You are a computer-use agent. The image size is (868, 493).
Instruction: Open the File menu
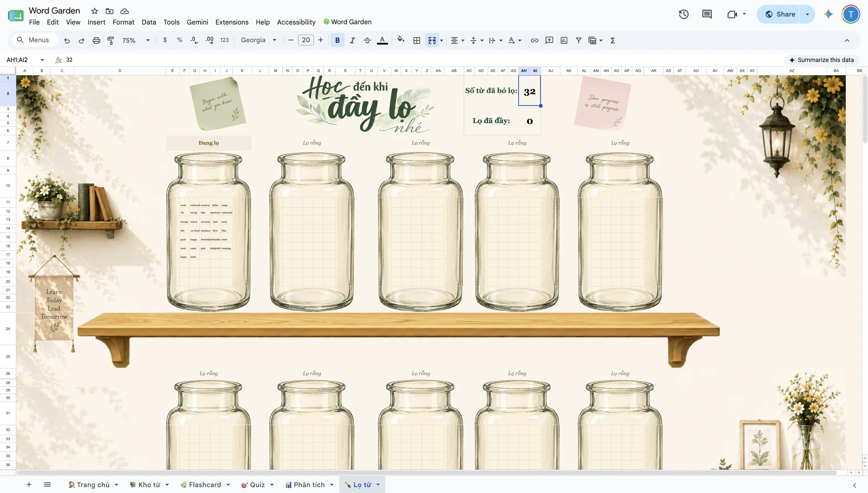(34, 22)
